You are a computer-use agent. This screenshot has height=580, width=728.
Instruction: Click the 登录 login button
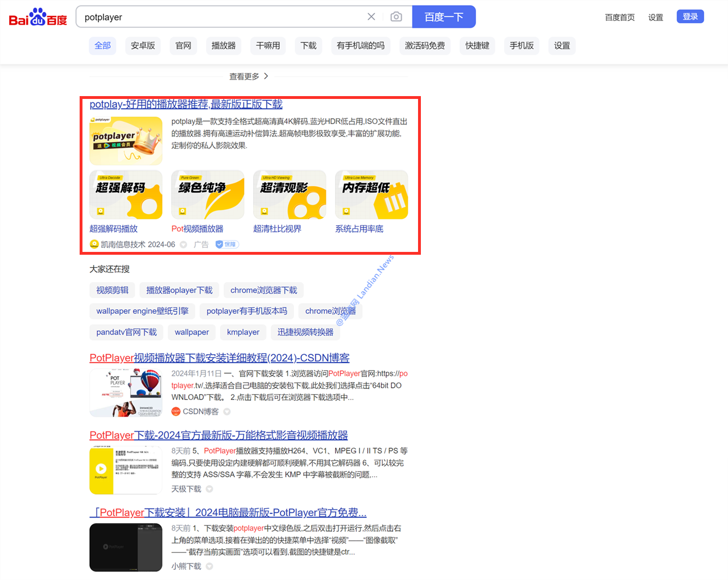[690, 16]
